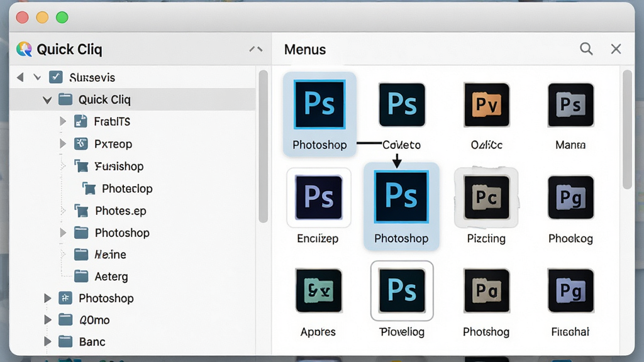The height and width of the screenshot is (362, 644).
Task: Close the Menus panel with X
Action: pyautogui.click(x=616, y=49)
